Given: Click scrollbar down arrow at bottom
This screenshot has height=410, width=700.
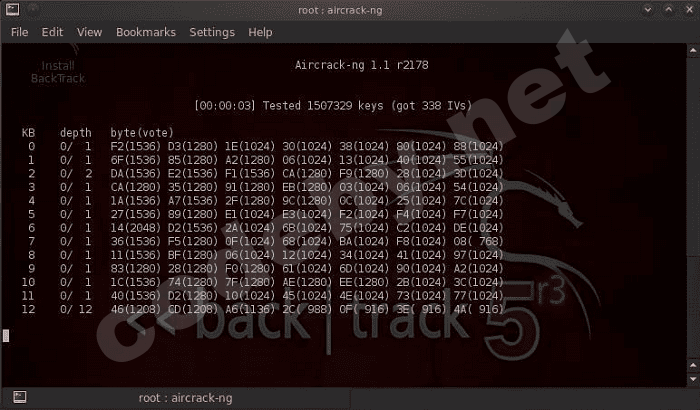Looking at the screenshot, I should coord(693,380).
